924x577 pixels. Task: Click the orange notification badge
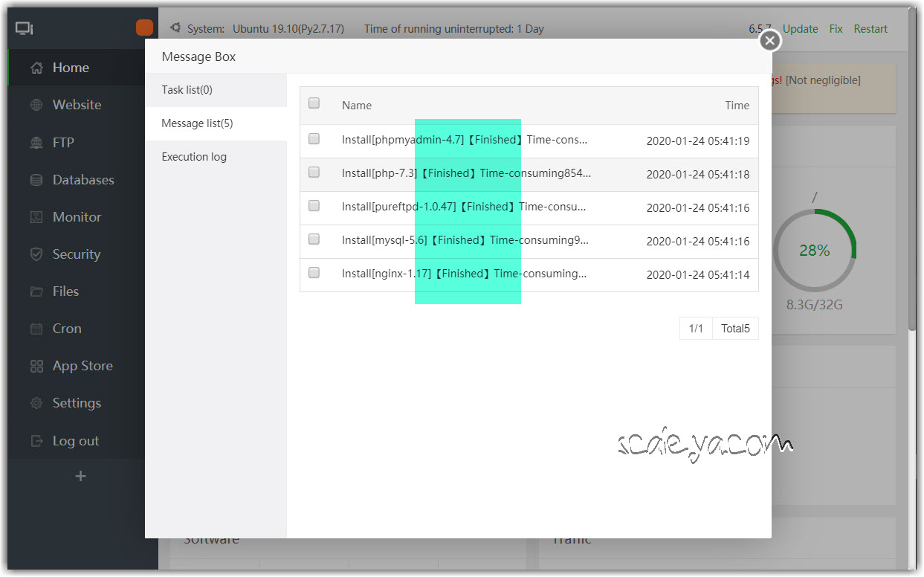click(x=144, y=28)
